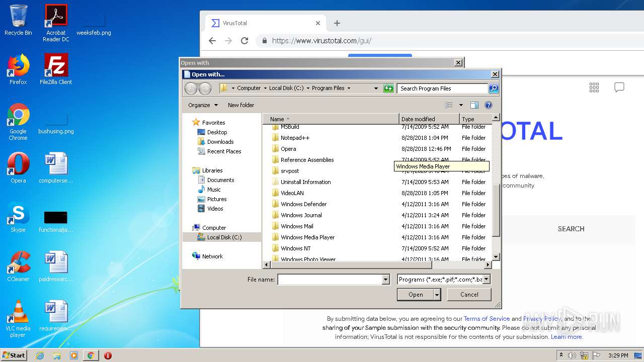
Task: Click the vertical scrollbar in the file list
Action: tap(496, 210)
